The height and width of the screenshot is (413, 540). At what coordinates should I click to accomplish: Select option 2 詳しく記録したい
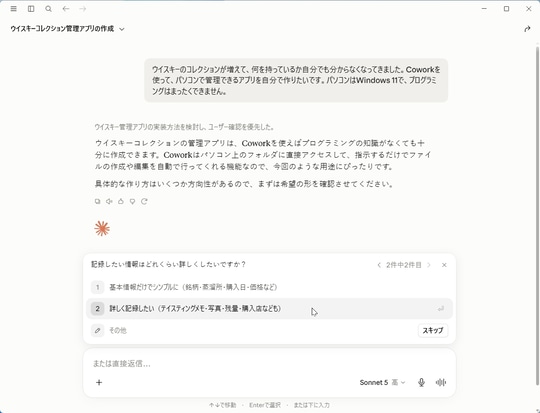click(269, 309)
